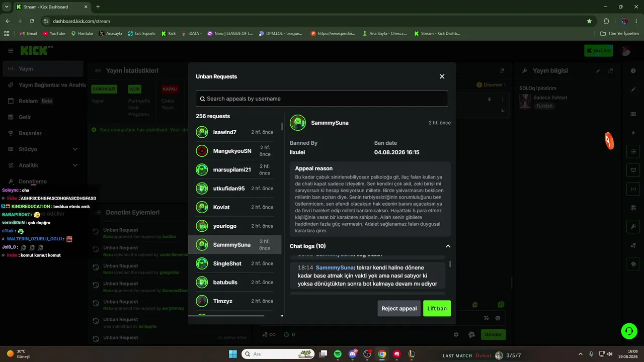Click the requests list vertical scrollbar
The width and height of the screenshot is (644, 362).
[282, 126]
